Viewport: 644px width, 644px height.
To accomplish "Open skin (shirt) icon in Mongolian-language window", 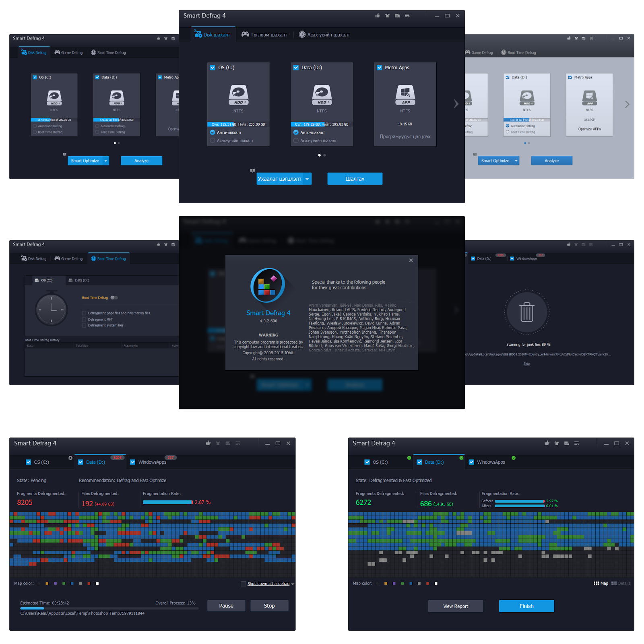I will click(x=387, y=16).
